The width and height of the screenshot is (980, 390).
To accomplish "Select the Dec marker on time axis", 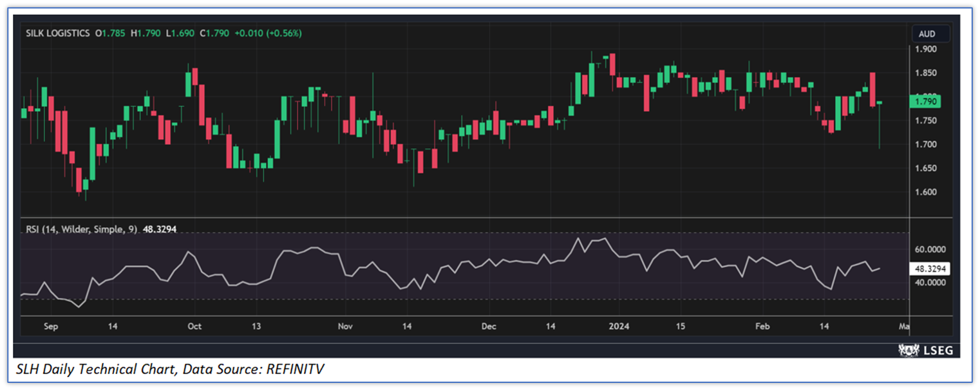I will 489,326.
